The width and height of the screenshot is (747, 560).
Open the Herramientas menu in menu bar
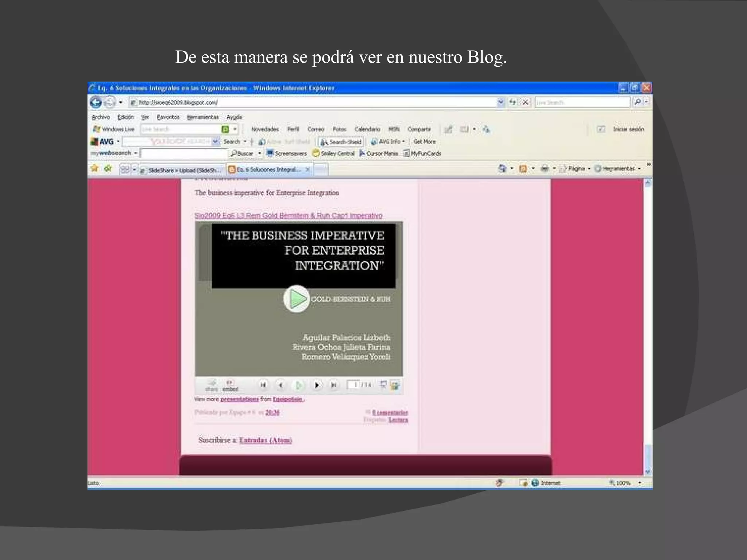203,117
